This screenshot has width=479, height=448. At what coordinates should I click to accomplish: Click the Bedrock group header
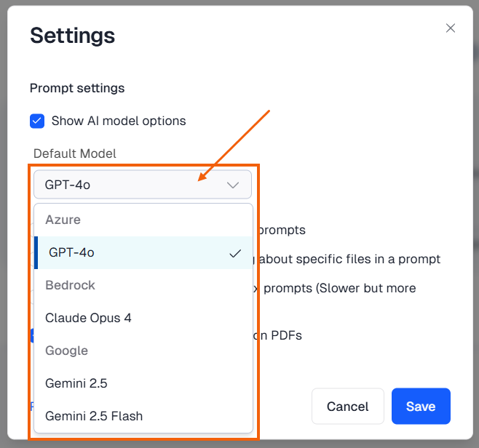(70, 285)
